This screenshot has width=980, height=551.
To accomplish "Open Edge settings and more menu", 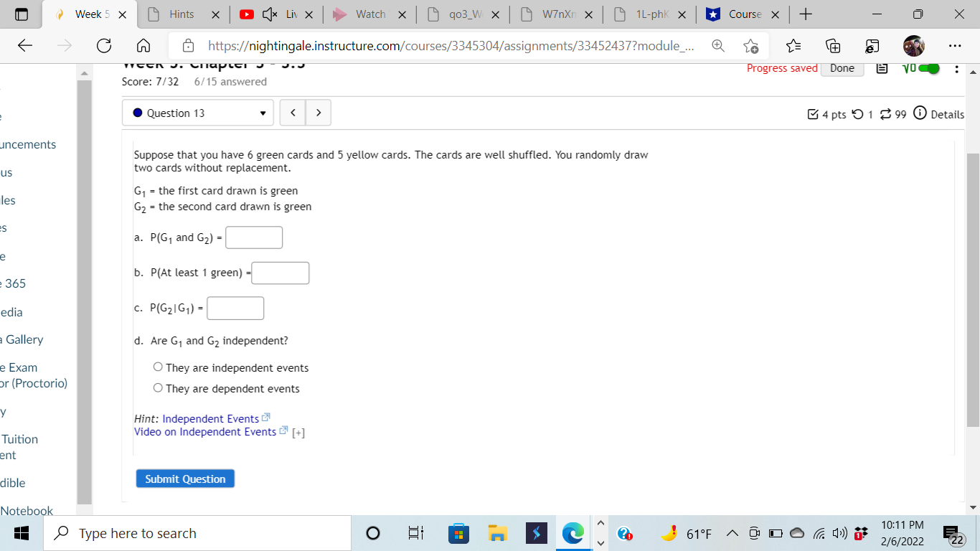I will tap(954, 46).
